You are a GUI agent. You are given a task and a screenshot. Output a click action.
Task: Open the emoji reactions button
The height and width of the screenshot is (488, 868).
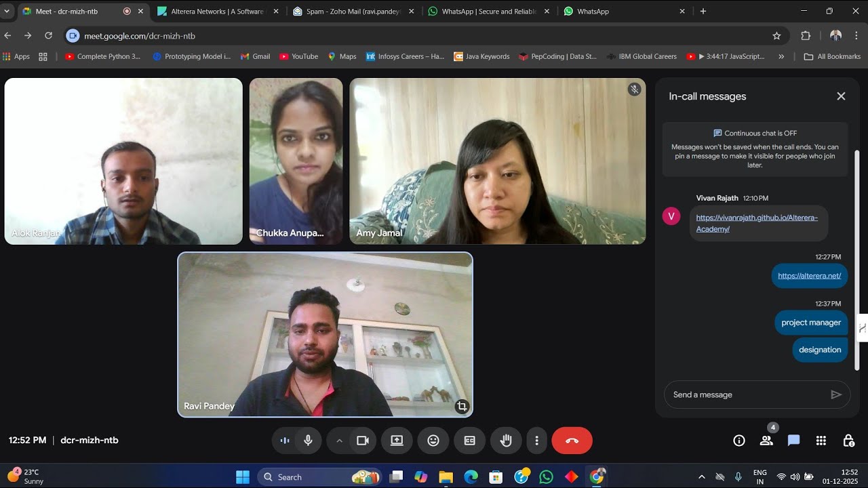click(x=433, y=441)
